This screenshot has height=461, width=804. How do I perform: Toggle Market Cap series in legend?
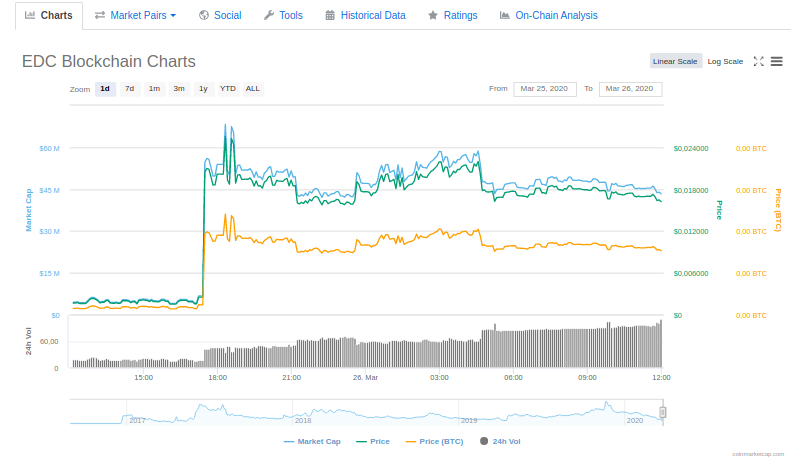pyautogui.click(x=312, y=442)
